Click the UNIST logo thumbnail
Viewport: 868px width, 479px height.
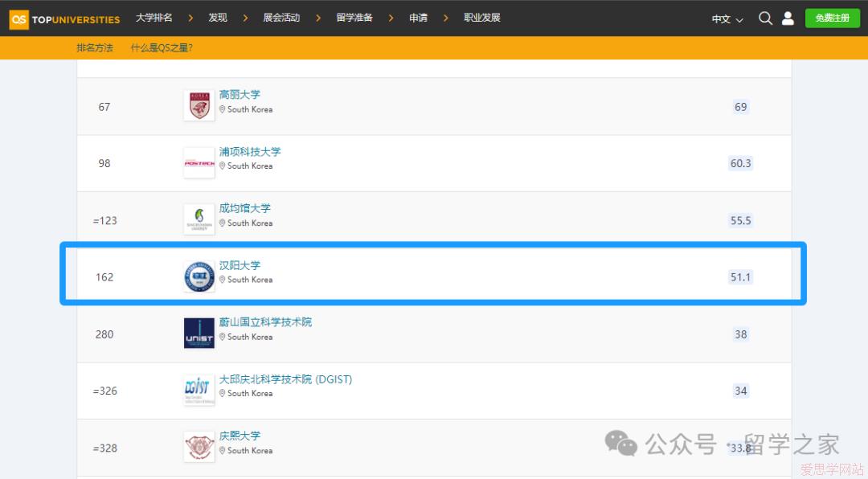199,334
